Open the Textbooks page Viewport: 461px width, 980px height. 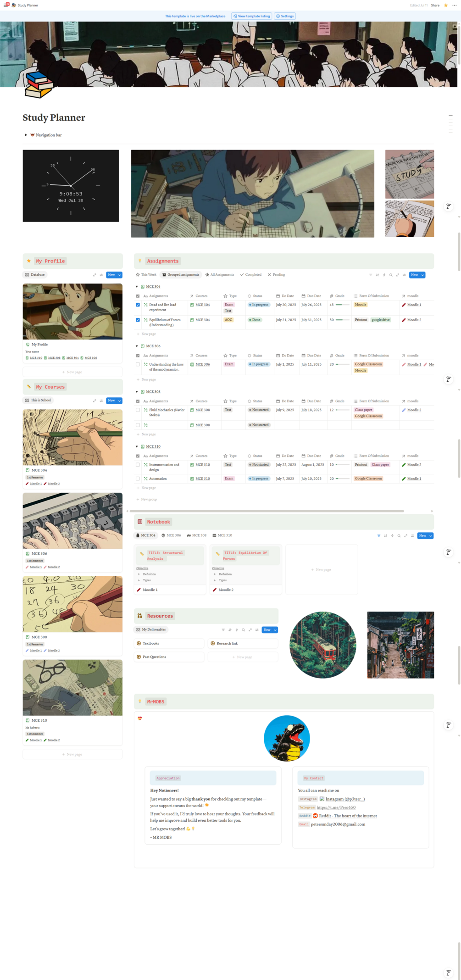[169, 643]
